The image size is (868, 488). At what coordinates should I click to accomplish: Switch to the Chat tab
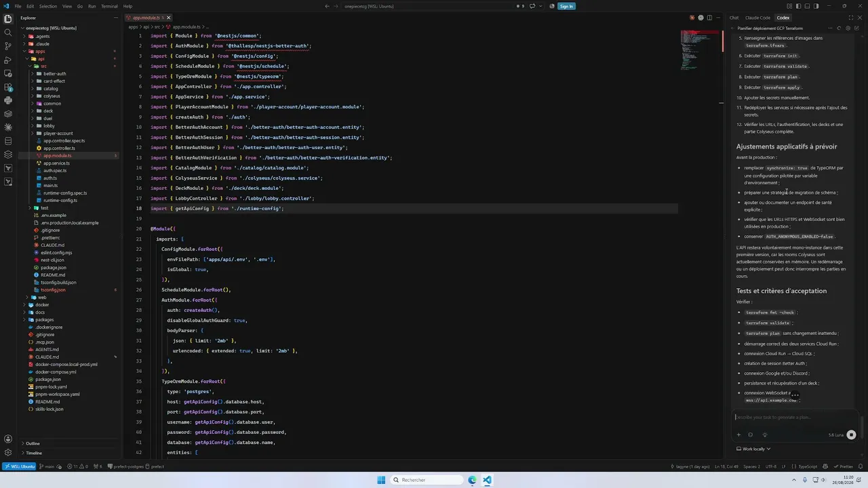coord(734,18)
